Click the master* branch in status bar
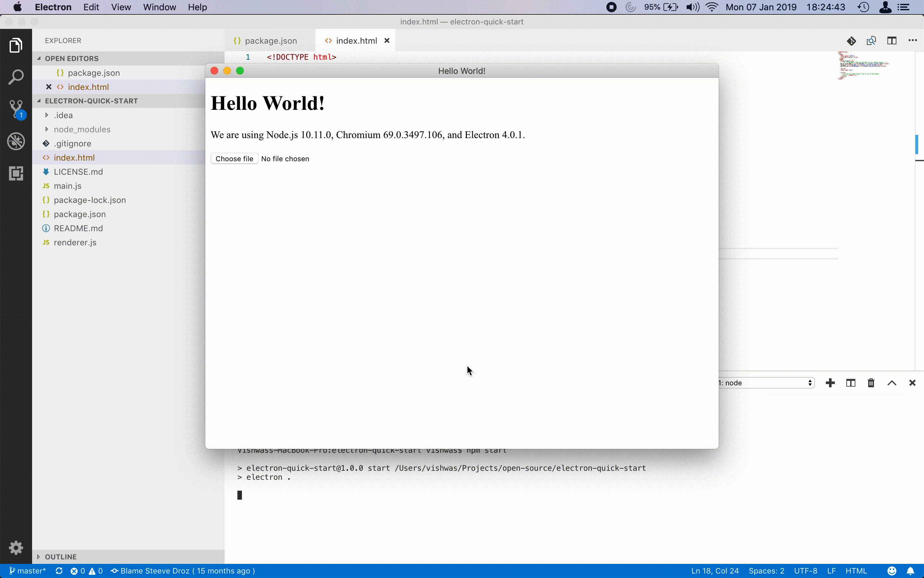Screen dimensions: 924x578 (x=28, y=571)
